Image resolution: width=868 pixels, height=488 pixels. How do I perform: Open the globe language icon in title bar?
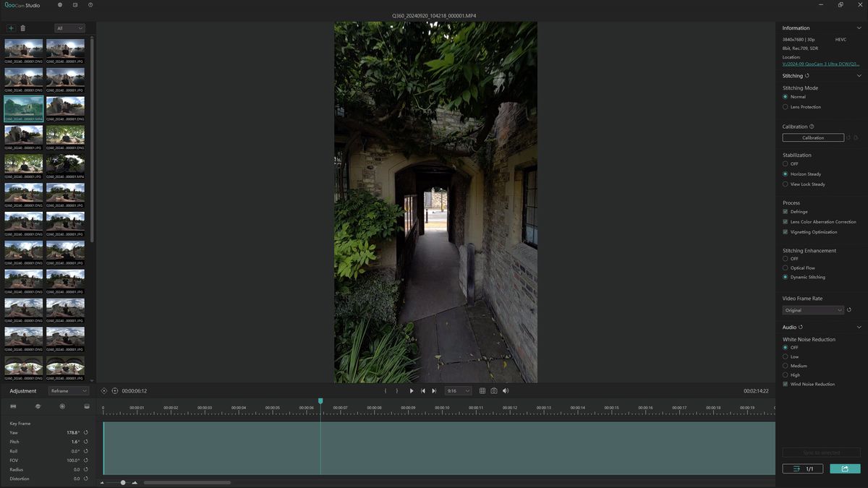[60, 5]
